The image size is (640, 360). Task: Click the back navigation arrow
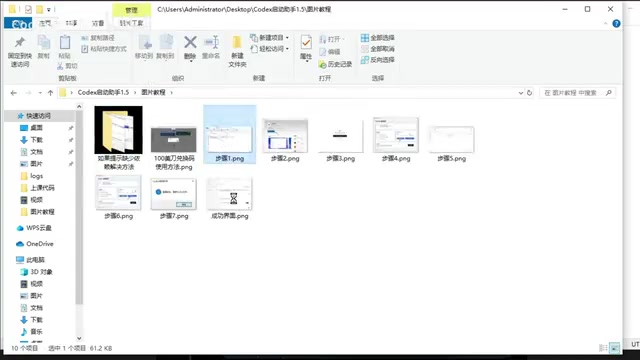tap(13, 93)
